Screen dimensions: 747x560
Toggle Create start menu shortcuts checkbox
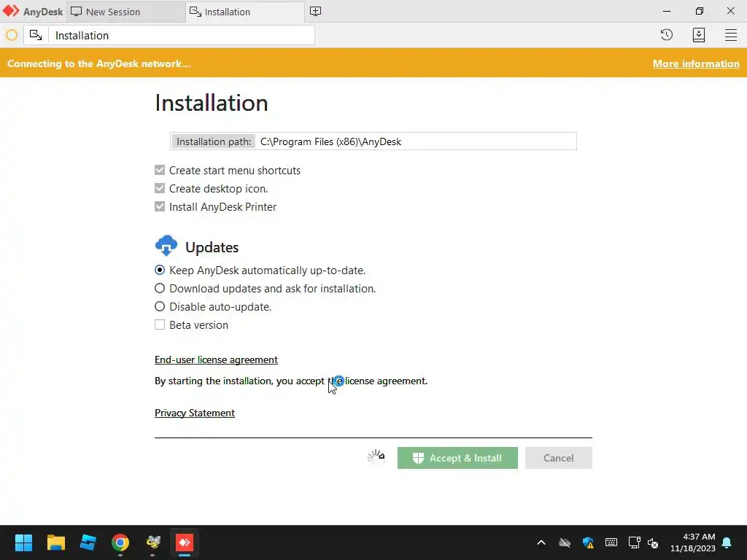(x=160, y=170)
